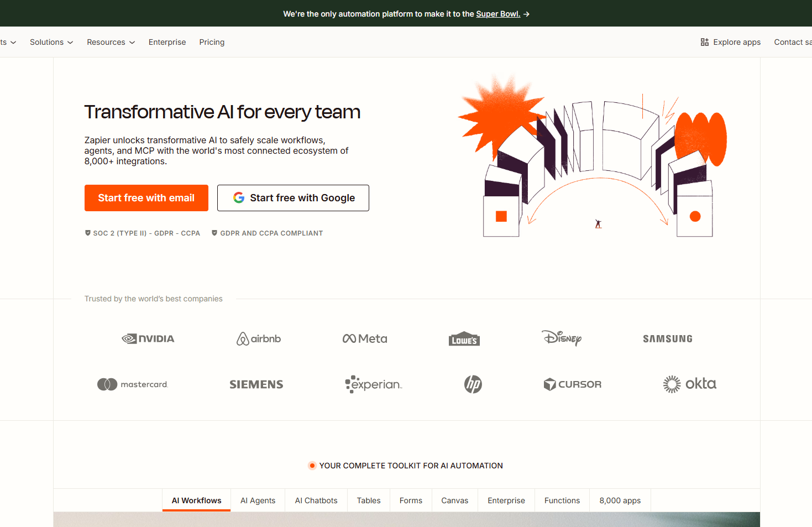Open the 8,000 apps tab
The width and height of the screenshot is (812, 527).
point(620,500)
